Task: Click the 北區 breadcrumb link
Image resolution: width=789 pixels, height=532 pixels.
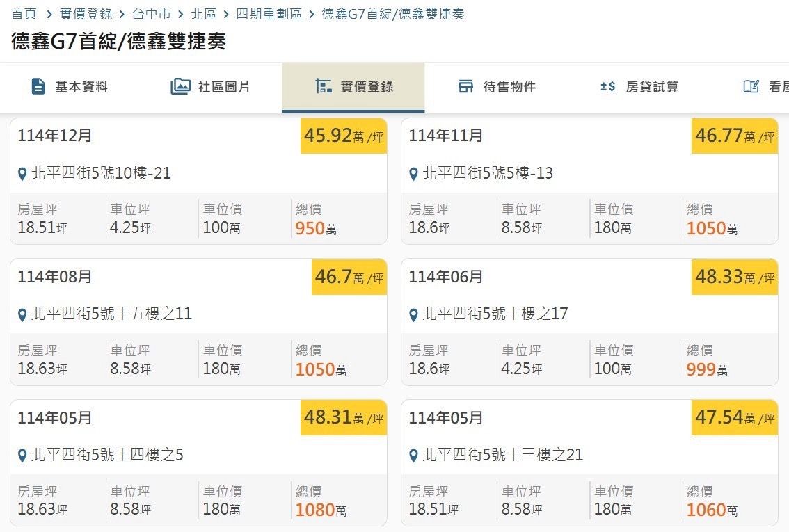Action: click(203, 14)
